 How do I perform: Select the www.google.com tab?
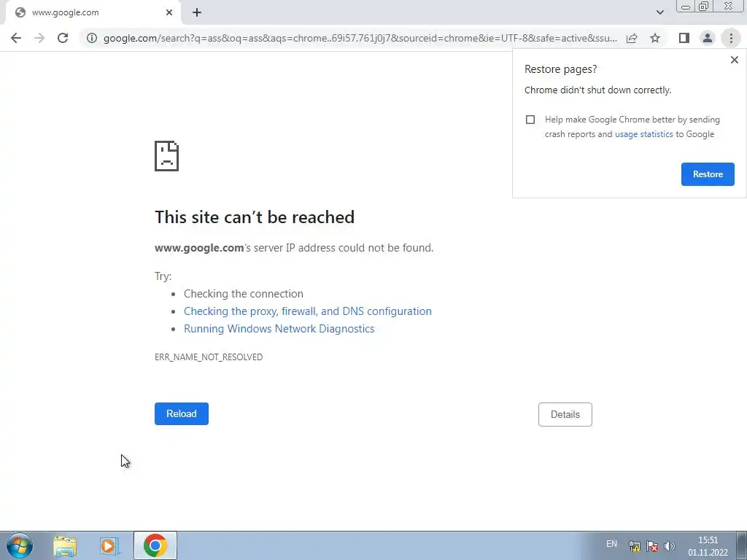[x=93, y=13]
